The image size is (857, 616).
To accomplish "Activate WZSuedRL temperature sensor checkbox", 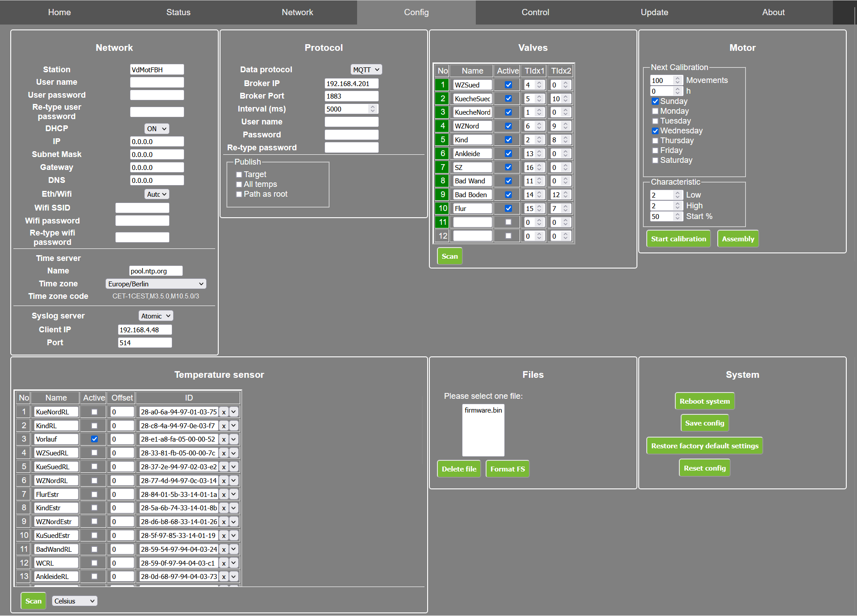I will pos(94,453).
